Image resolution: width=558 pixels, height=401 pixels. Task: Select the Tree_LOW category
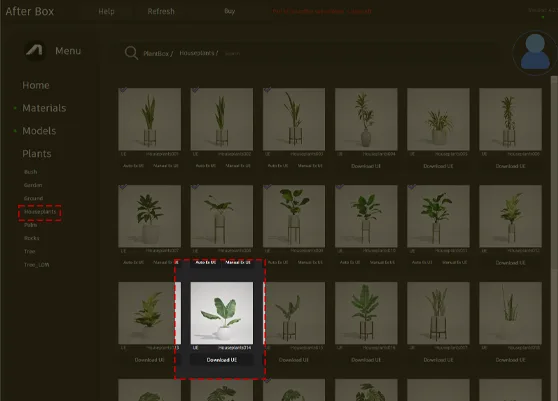pyautogui.click(x=36, y=265)
